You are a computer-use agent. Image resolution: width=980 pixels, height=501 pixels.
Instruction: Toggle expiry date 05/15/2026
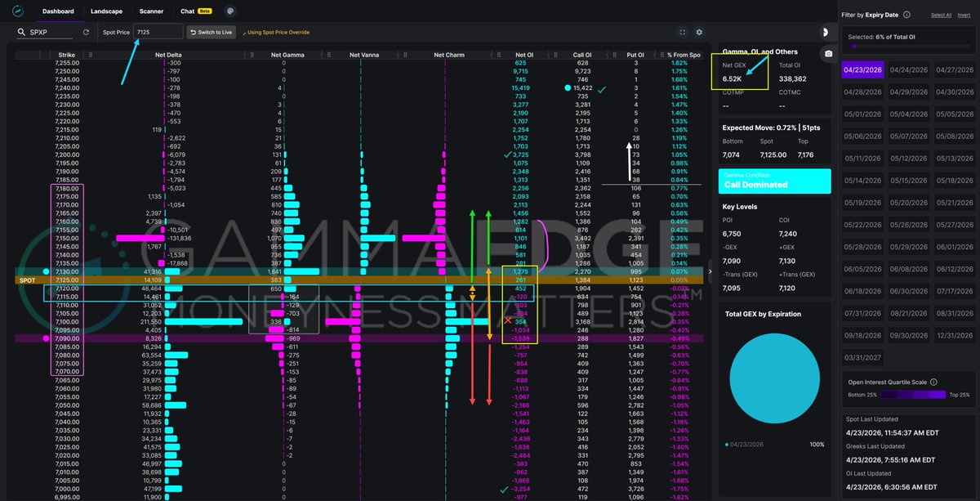[x=908, y=181]
